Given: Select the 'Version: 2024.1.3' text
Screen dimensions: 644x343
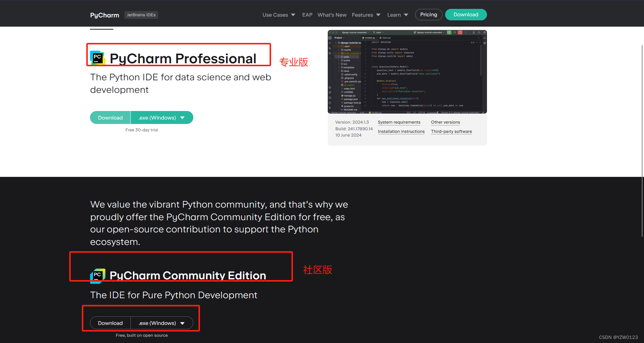Looking at the screenshot, I should tap(352, 122).
